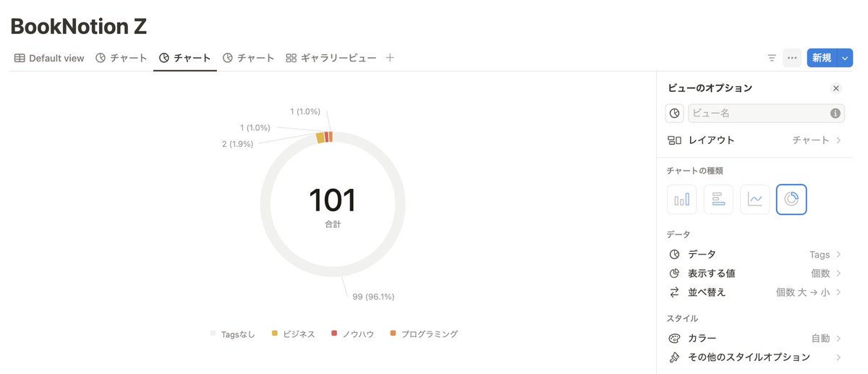
Task: Open the third チャート tab
Action: point(249,58)
